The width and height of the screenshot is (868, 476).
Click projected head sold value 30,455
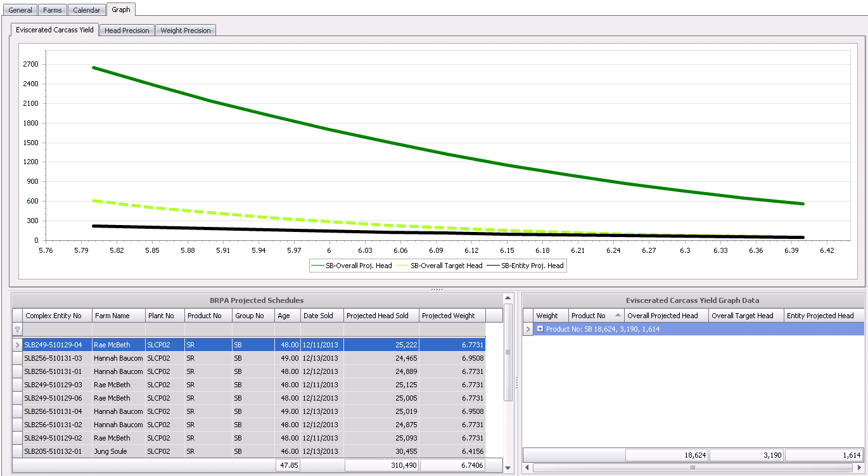coord(381,451)
